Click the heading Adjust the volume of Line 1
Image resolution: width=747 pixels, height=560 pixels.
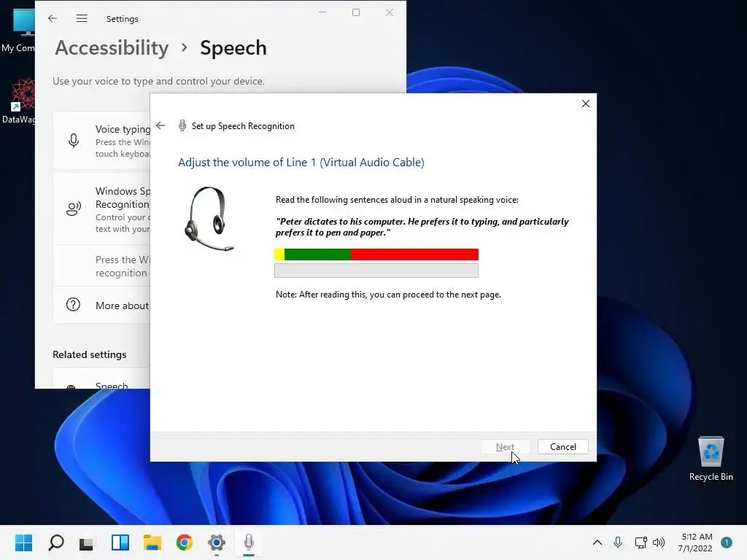(301, 163)
